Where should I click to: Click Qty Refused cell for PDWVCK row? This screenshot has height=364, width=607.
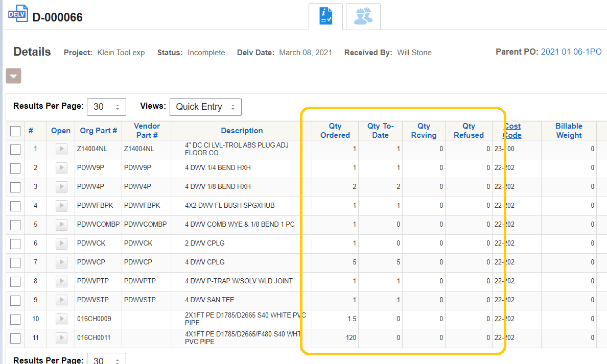click(469, 244)
